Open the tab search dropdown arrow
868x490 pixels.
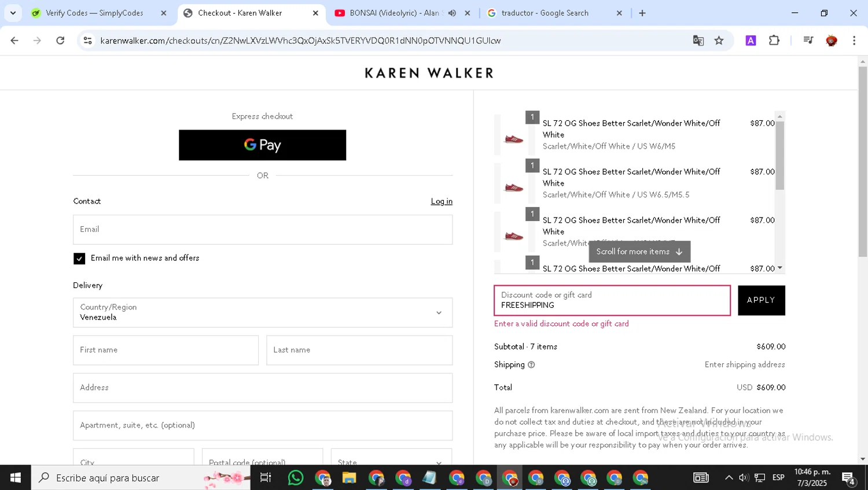(13, 13)
